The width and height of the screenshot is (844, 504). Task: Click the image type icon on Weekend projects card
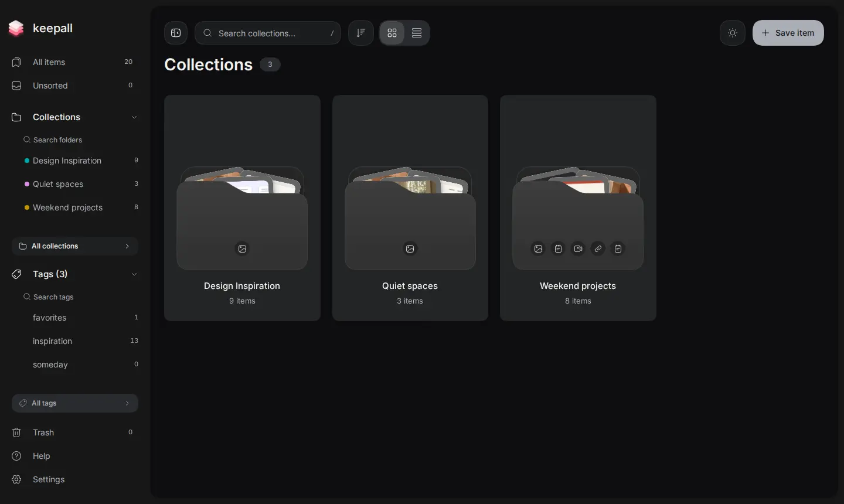538,248
